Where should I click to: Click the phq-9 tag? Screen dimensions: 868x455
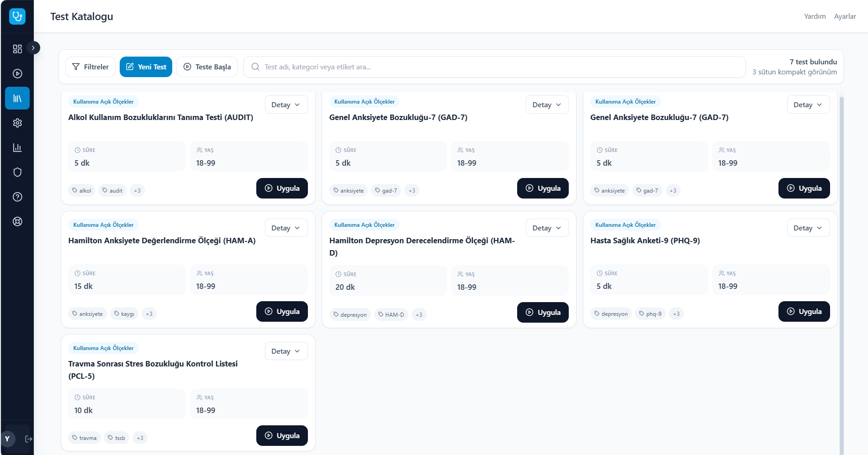tap(650, 314)
